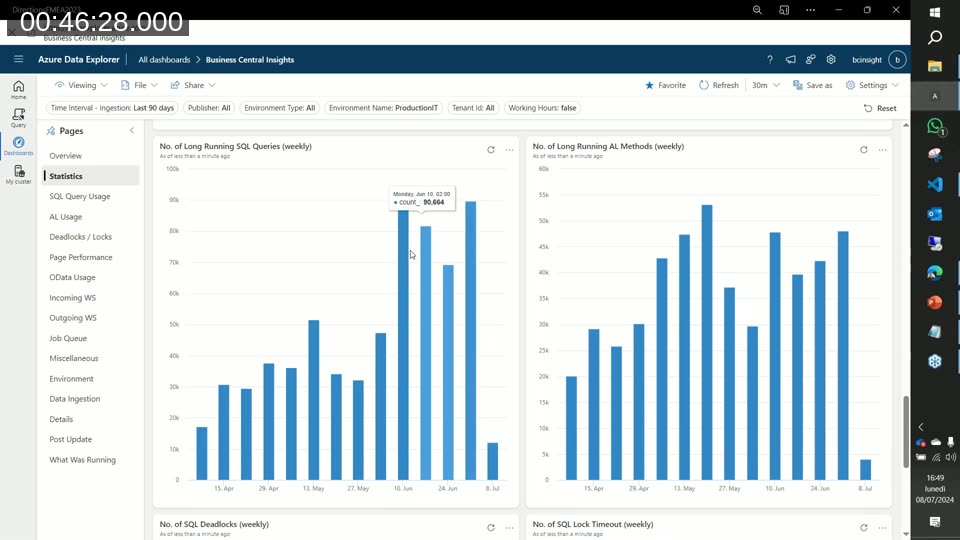Open the Data Ingestion page
This screenshot has width=960, height=540.
point(75,399)
